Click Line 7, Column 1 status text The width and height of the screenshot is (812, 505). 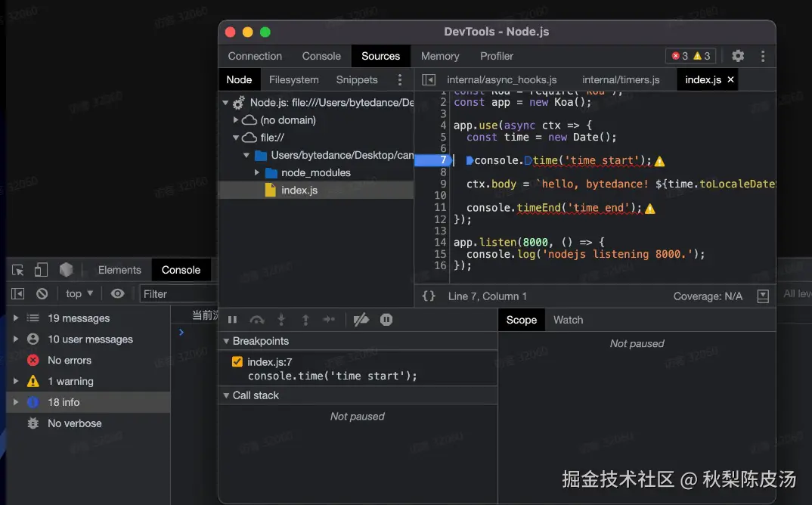coord(488,296)
